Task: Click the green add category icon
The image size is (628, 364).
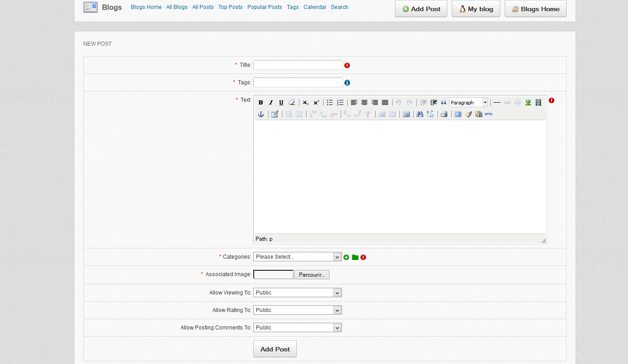Action: click(x=346, y=257)
